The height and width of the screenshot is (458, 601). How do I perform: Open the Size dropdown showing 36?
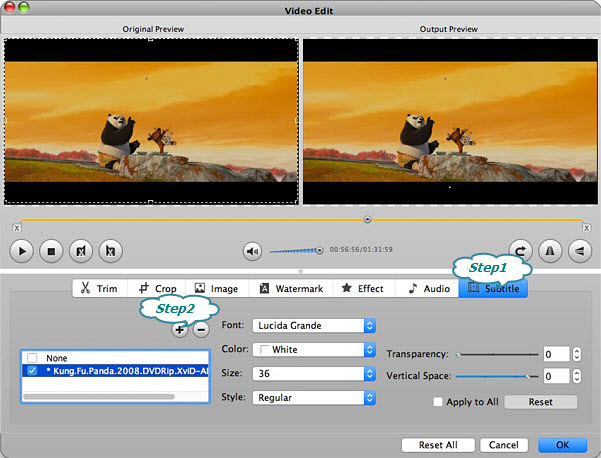[314, 374]
